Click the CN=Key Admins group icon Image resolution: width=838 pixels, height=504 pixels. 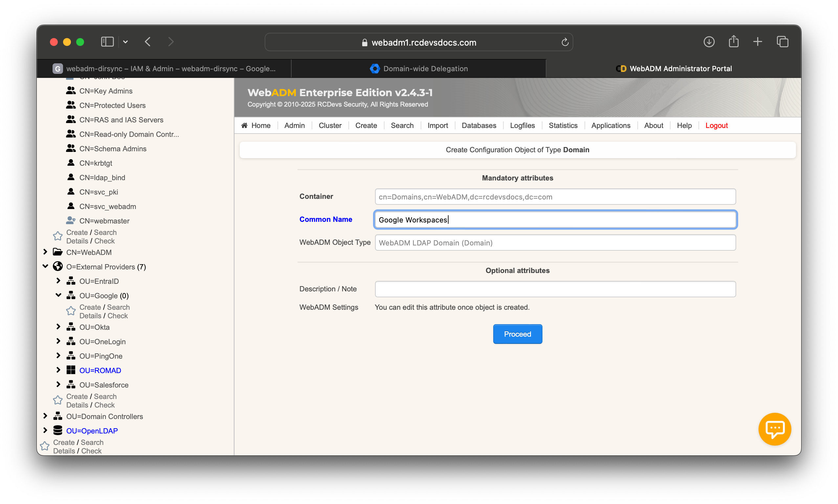[71, 90]
